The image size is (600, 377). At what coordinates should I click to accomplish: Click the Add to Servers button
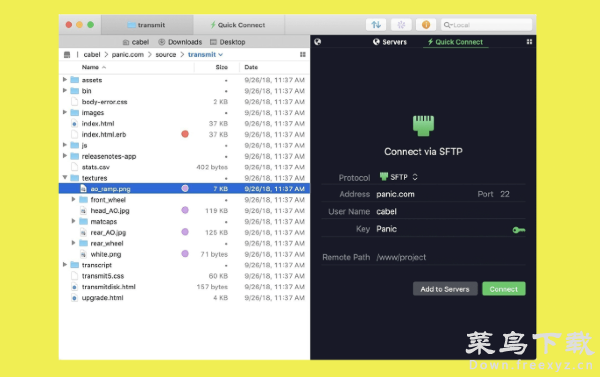point(445,289)
